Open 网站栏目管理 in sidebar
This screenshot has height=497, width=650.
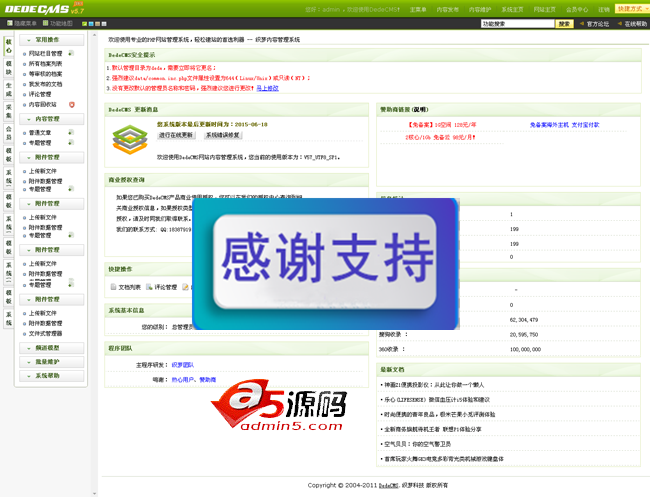[x=46, y=53]
